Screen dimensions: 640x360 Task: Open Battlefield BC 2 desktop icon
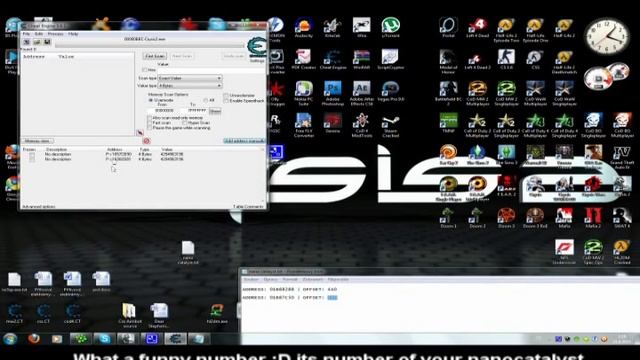[448, 93]
